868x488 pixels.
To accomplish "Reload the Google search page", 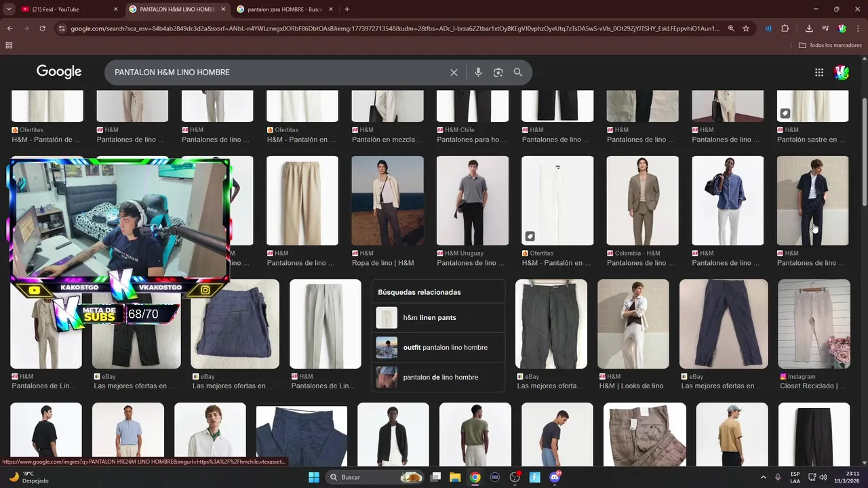I will 42,28.
